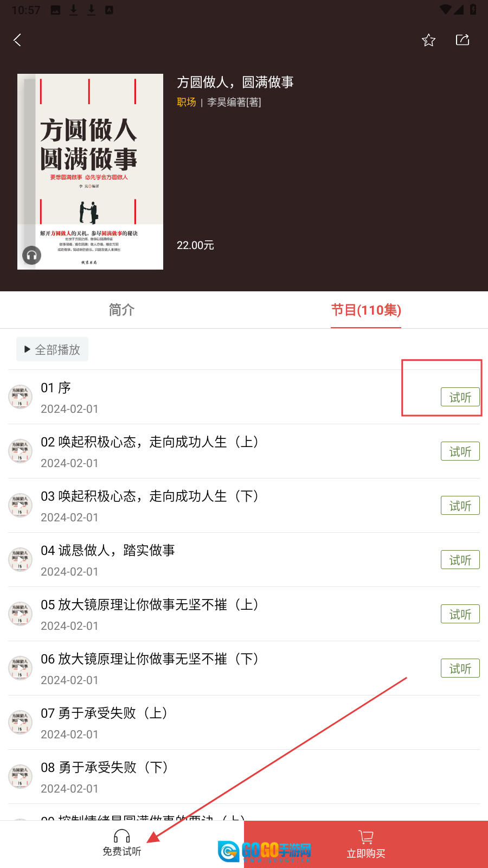Tap the headphone icon on book cover

point(31,255)
